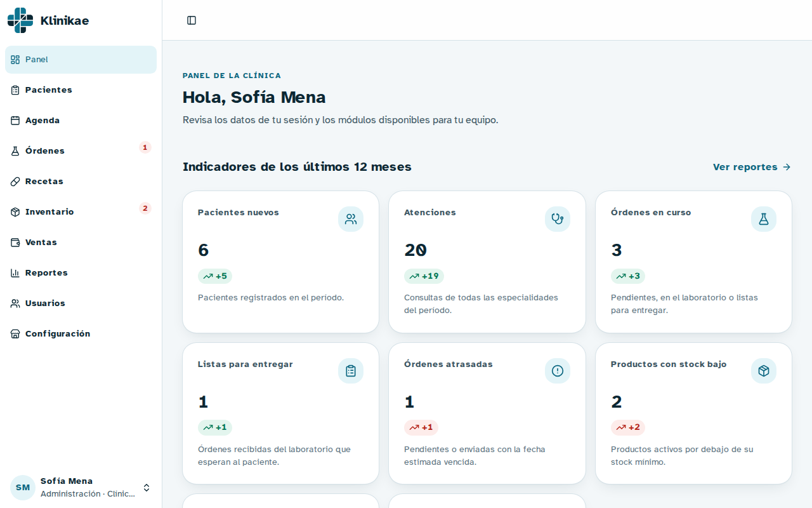812x508 pixels.
Task: Toggle the sidebar collapse icon
Action: pos(192,20)
